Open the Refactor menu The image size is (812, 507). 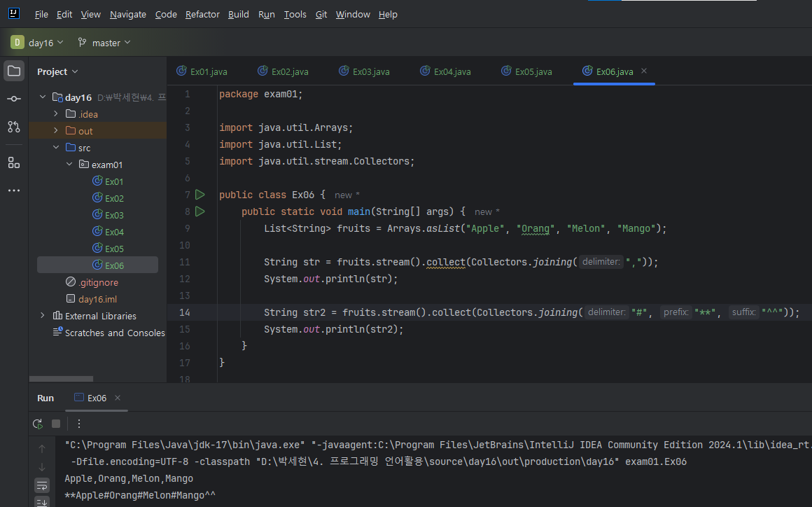point(202,14)
